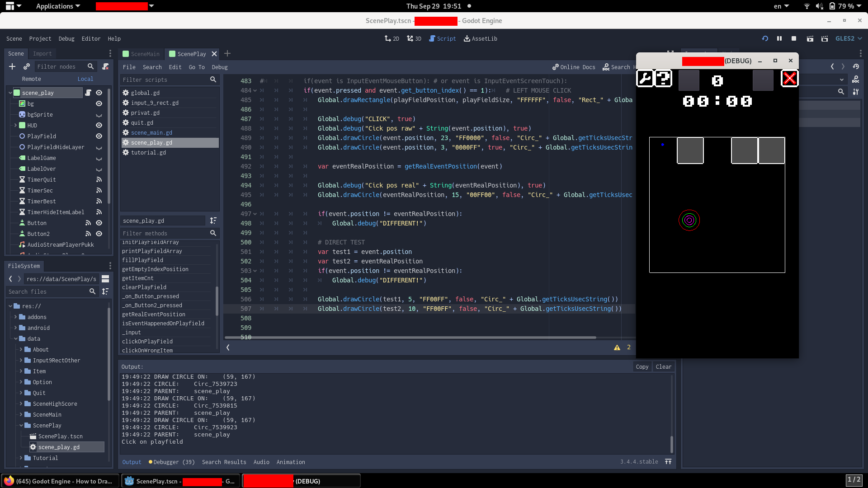868x488 pixels.
Task: Add a new node in the Scene panel
Action: click(12, 66)
